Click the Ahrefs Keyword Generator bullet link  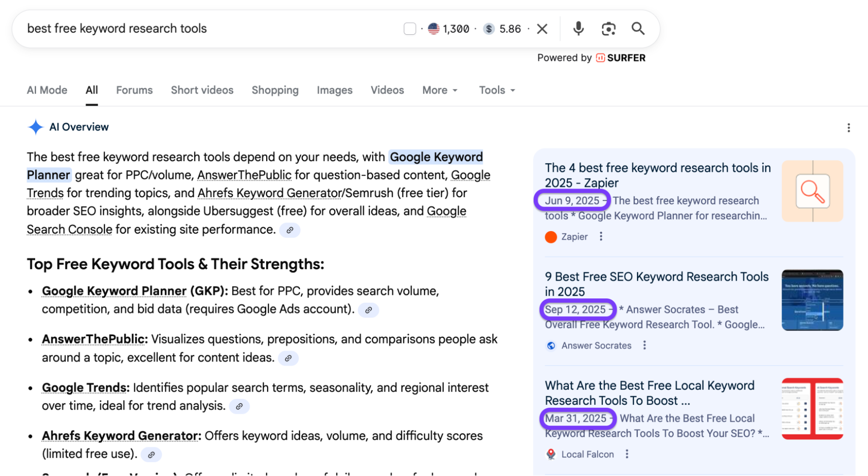120,436
